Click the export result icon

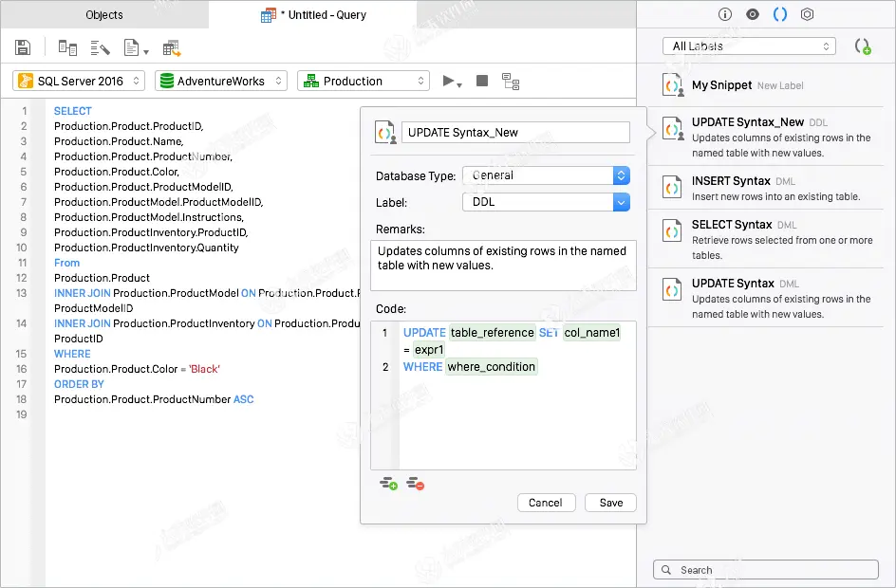pyautogui.click(x=172, y=48)
